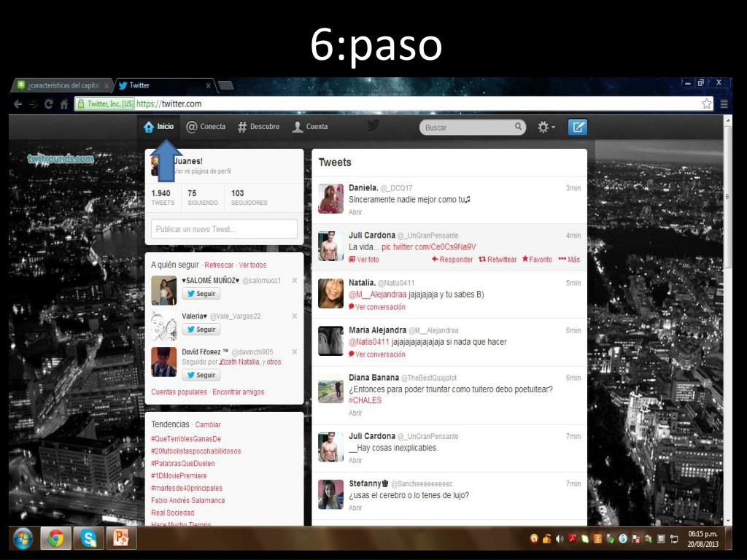Open the Real Sociedad trend

(x=172, y=513)
